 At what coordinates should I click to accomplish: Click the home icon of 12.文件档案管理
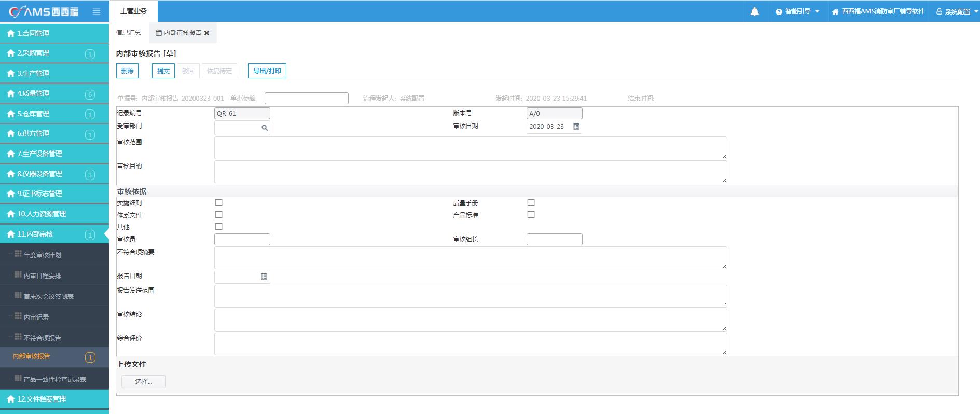coord(11,399)
